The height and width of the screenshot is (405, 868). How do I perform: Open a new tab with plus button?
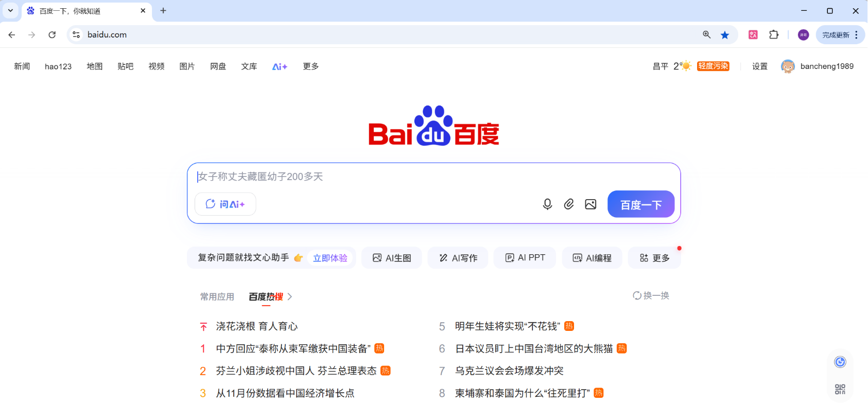pyautogui.click(x=163, y=10)
